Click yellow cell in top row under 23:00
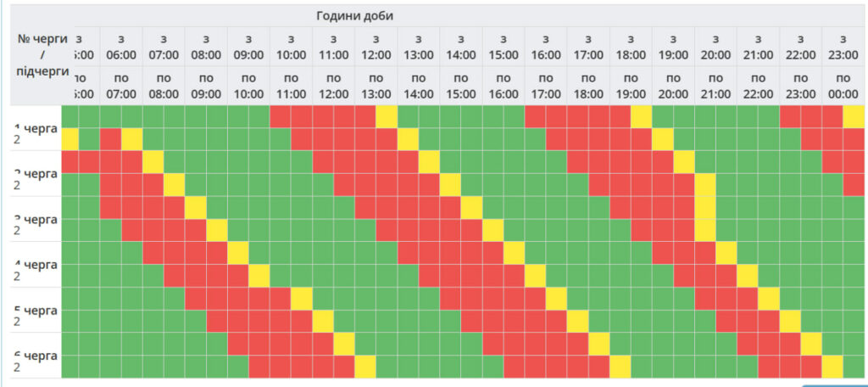 click(x=854, y=116)
